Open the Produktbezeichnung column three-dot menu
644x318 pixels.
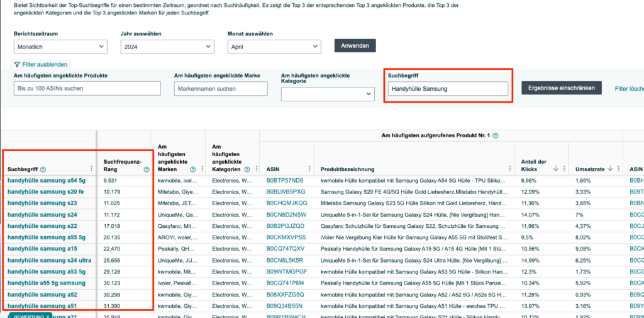tap(511, 169)
